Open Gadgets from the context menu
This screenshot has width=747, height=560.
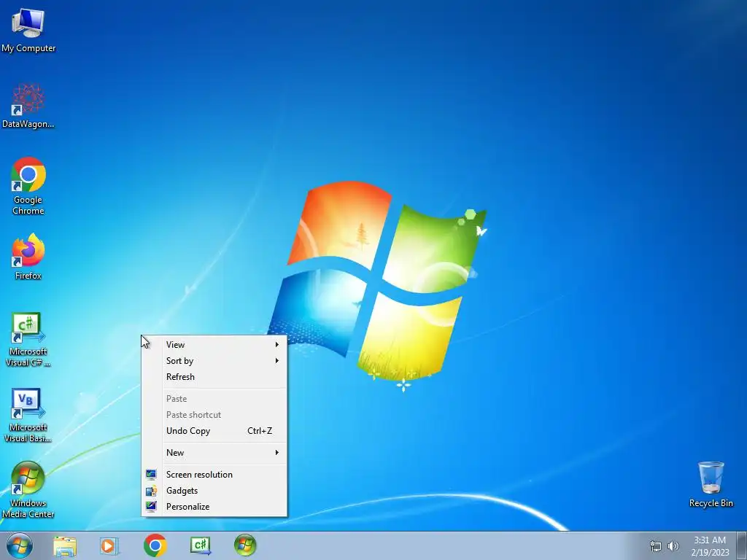point(214,491)
